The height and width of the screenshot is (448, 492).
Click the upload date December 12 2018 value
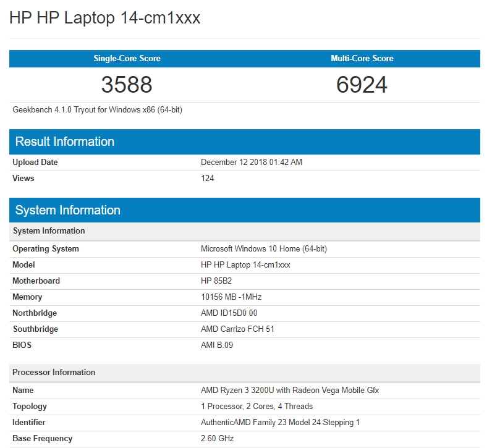point(252,163)
